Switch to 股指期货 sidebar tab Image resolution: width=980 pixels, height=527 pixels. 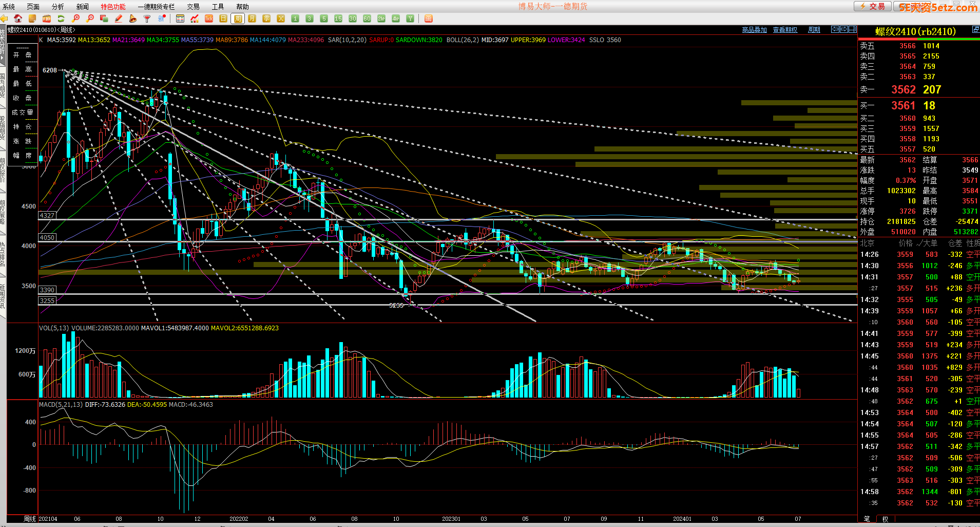pyautogui.click(x=3, y=128)
